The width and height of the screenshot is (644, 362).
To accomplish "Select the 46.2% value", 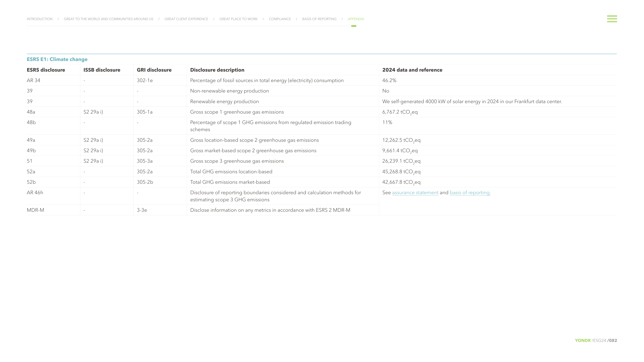I will [x=389, y=80].
